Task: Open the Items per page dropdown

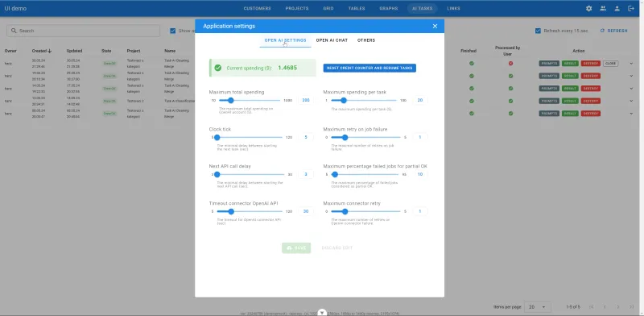Action: pos(538,307)
